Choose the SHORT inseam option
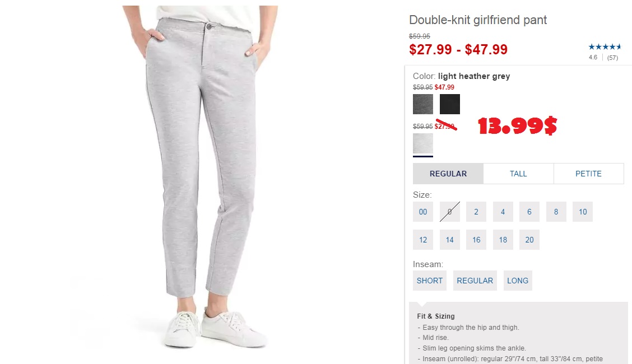Screen dimensions: 632x364 430,281
